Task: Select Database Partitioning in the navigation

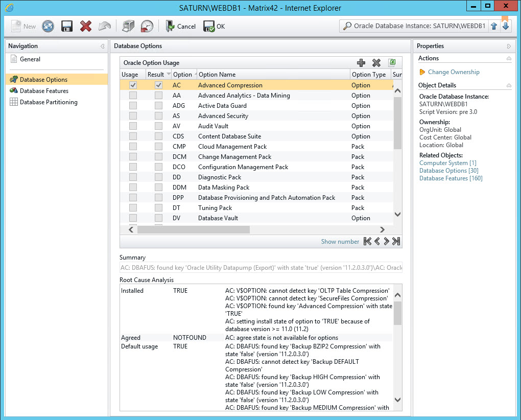Action: point(49,102)
